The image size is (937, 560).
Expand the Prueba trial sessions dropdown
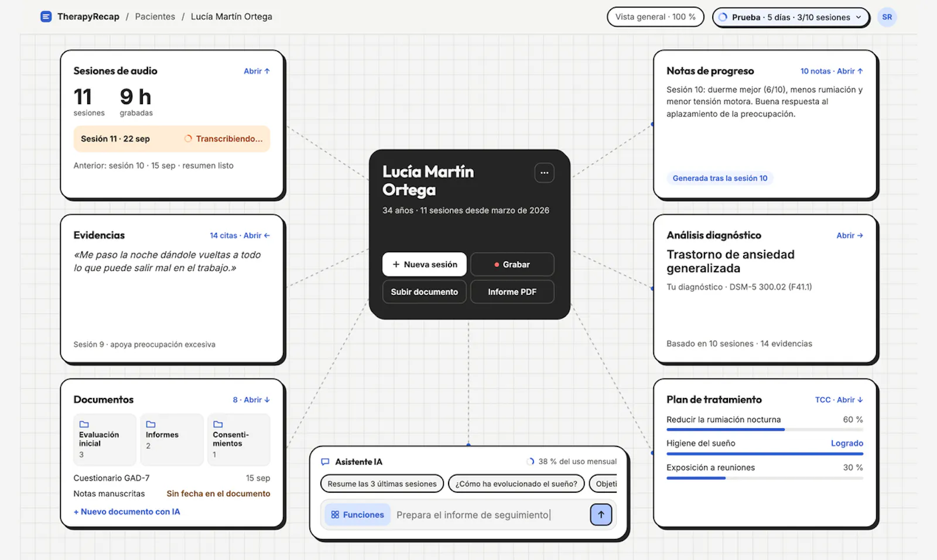(791, 18)
